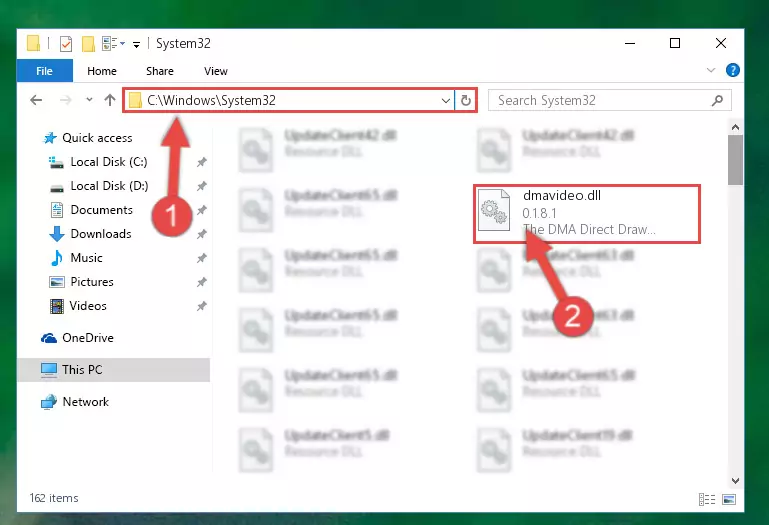769x525 pixels.
Task: Click the search magnifier icon
Action: point(718,101)
